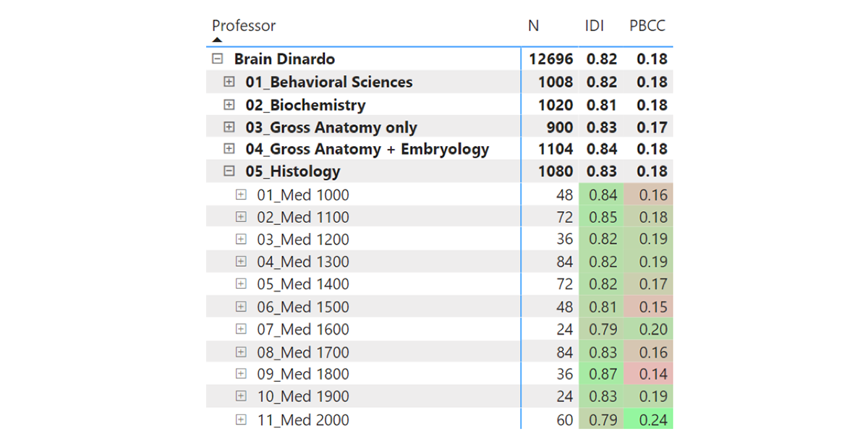Expand 04_Gross Anatomy + Embryology group
Image resolution: width=868 pixels, height=439 pixels.
[229, 149]
